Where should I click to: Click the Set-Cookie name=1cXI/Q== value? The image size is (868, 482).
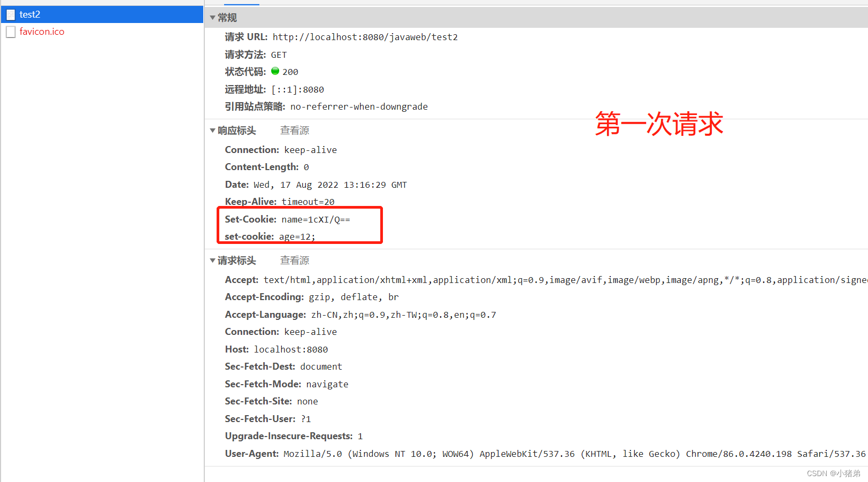[316, 219]
